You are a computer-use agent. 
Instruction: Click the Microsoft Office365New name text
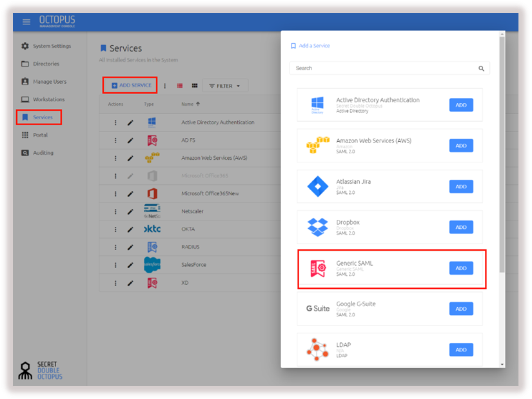(210, 193)
